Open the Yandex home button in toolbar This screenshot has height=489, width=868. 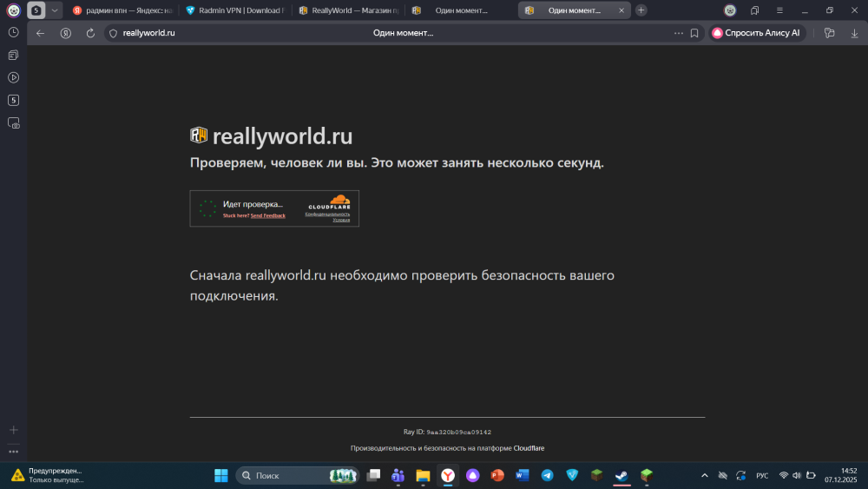[65, 33]
